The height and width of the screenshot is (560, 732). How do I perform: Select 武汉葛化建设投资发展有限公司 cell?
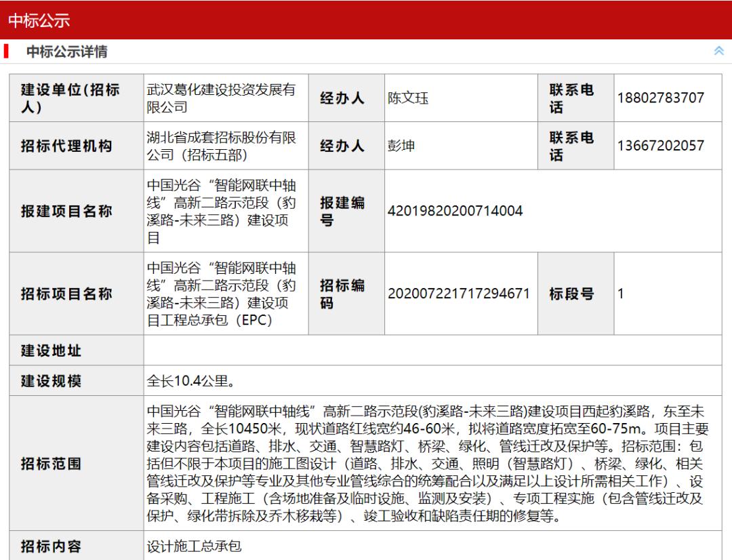tap(226, 98)
